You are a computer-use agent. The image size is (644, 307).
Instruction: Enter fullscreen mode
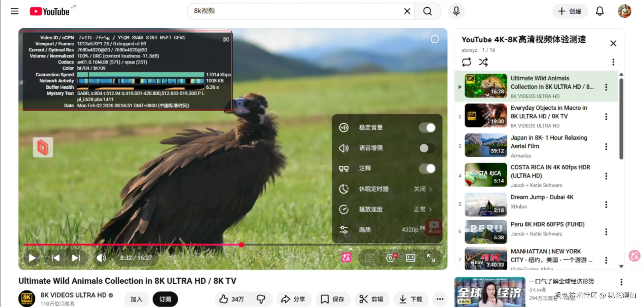[431, 258]
